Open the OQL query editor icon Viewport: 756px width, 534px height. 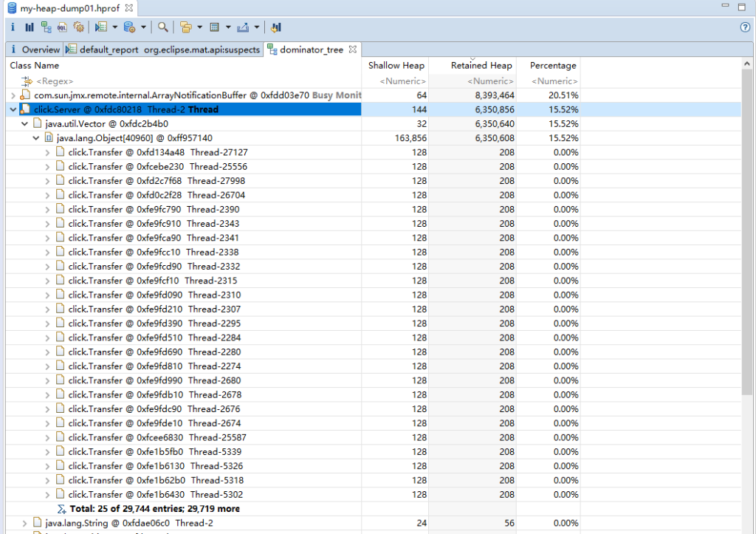point(62,27)
